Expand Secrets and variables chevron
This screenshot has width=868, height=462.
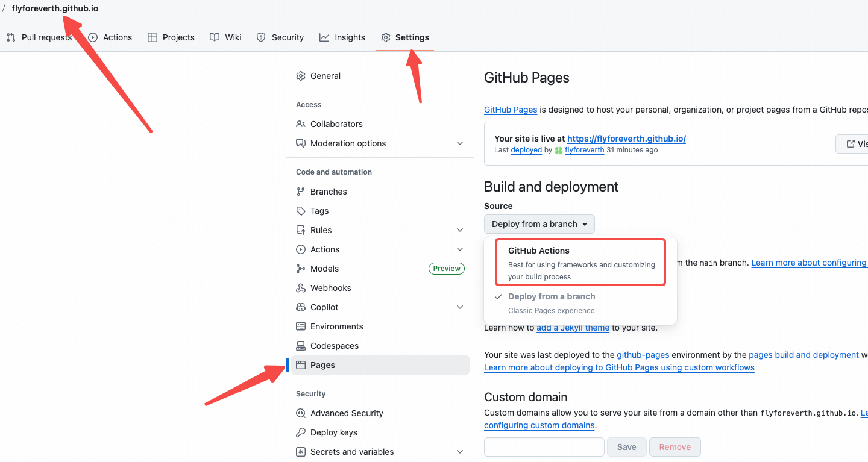[460, 452]
